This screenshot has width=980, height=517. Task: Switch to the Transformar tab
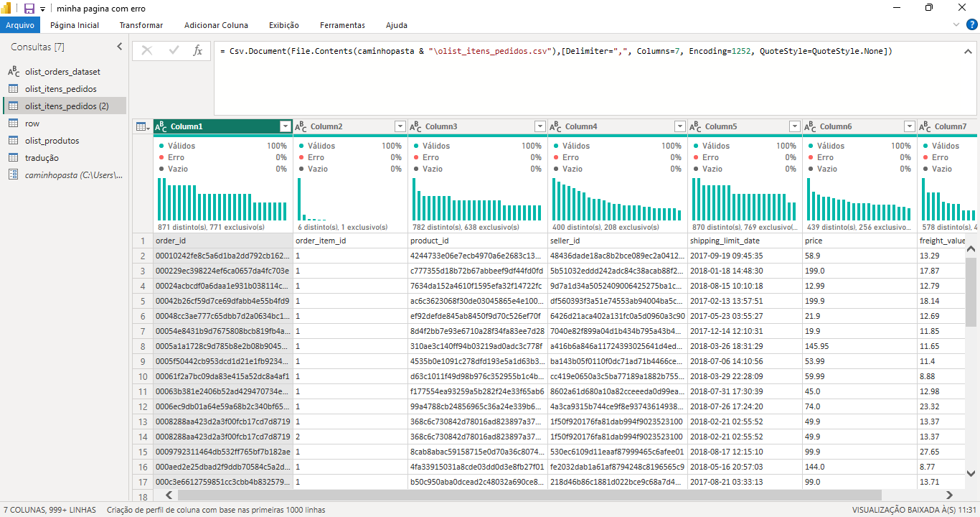pyautogui.click(x=141, y=25)
